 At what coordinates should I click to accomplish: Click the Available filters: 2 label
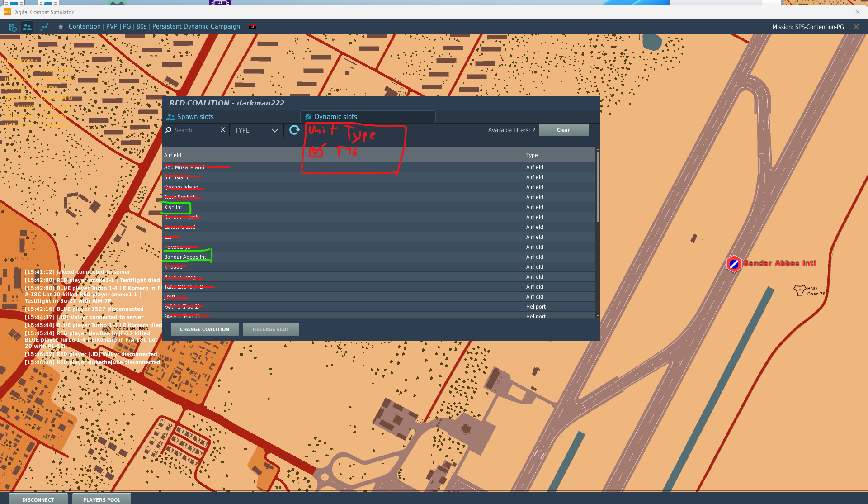click(511, 130)
